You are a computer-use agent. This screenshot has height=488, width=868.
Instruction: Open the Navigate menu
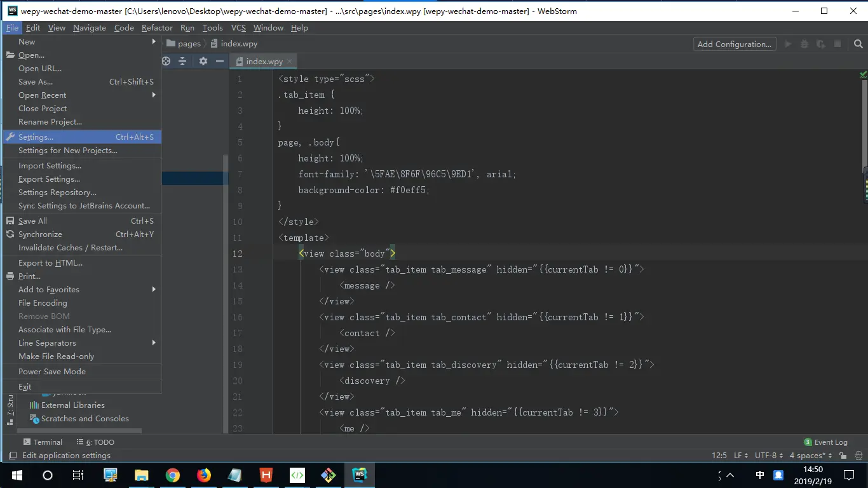click(90, 27)
